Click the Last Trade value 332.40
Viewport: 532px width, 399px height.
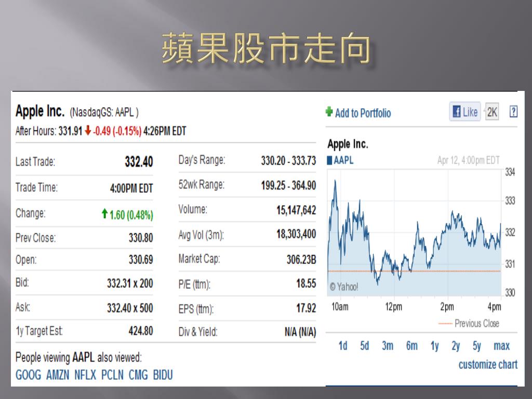pos(139,162)
